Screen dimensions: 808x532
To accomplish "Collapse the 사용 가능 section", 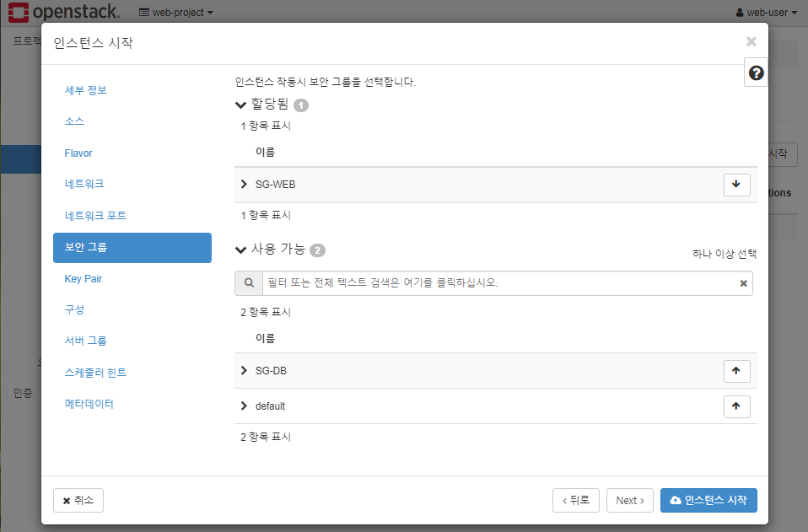I will [x=240, y=250].
